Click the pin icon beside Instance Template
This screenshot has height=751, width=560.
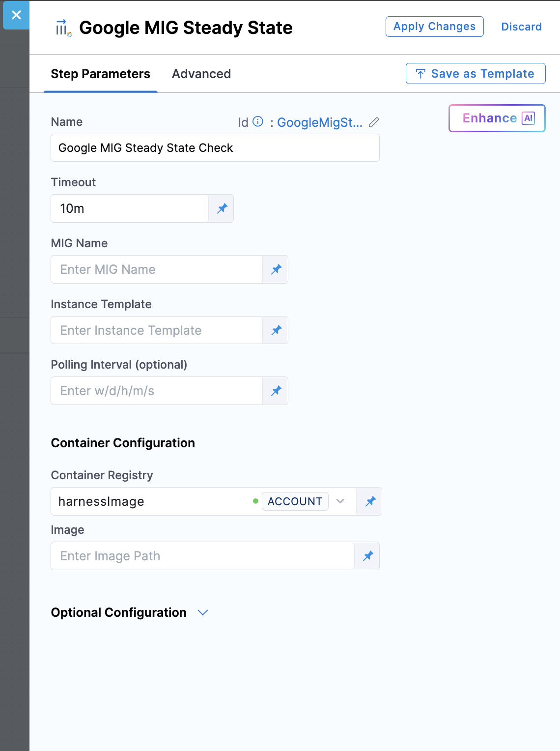[x=276, y=330]
